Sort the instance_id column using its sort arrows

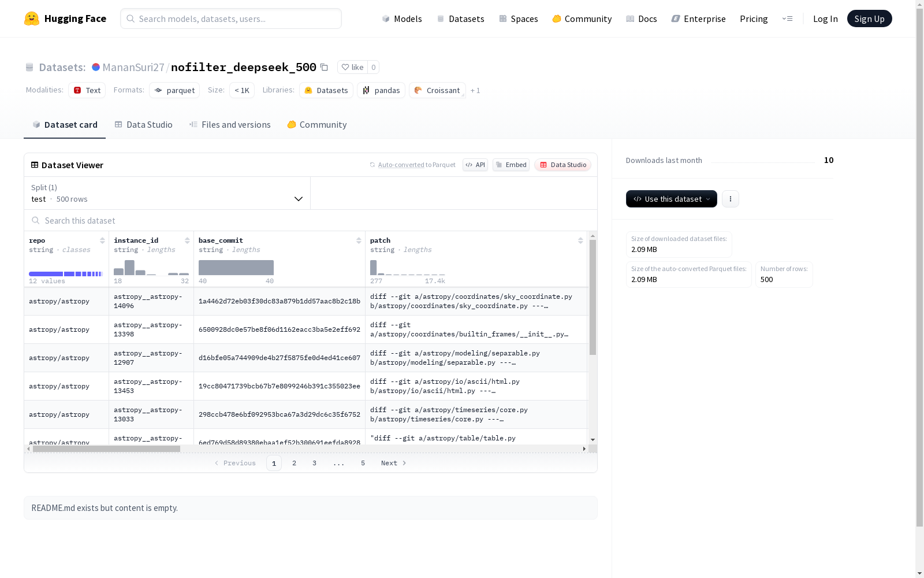(x=187, y=240)
